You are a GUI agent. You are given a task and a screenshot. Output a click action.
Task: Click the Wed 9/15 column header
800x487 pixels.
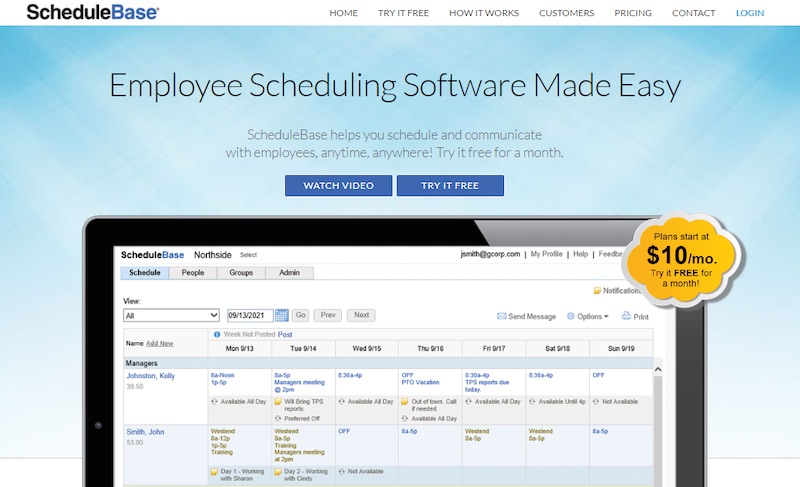tap(367, 349)
